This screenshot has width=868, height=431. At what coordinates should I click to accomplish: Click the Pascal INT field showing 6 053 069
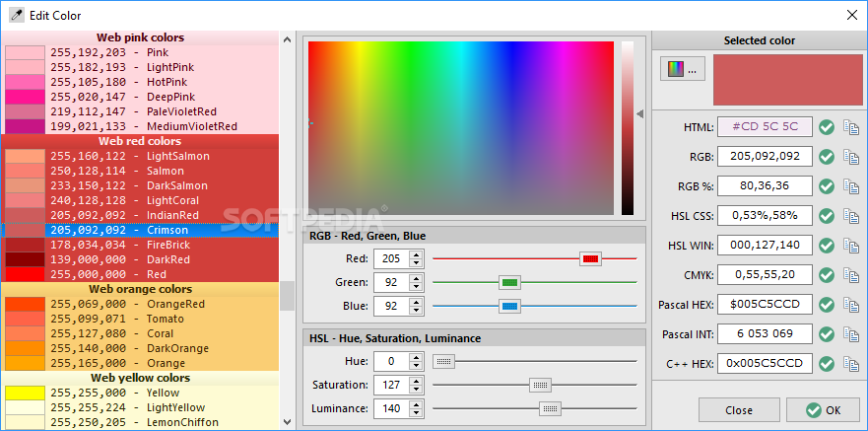click(765, 334)
